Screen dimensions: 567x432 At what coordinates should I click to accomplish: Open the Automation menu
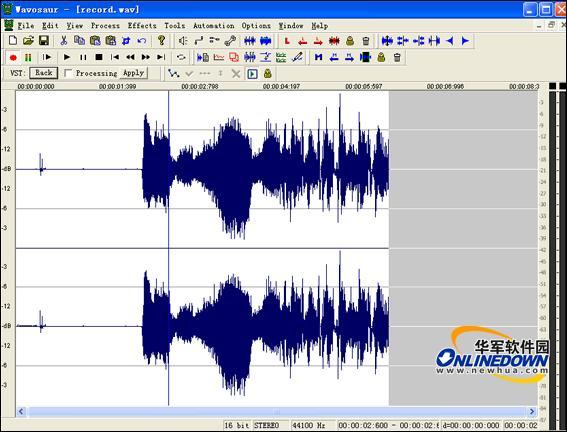(x=213, y=26)
